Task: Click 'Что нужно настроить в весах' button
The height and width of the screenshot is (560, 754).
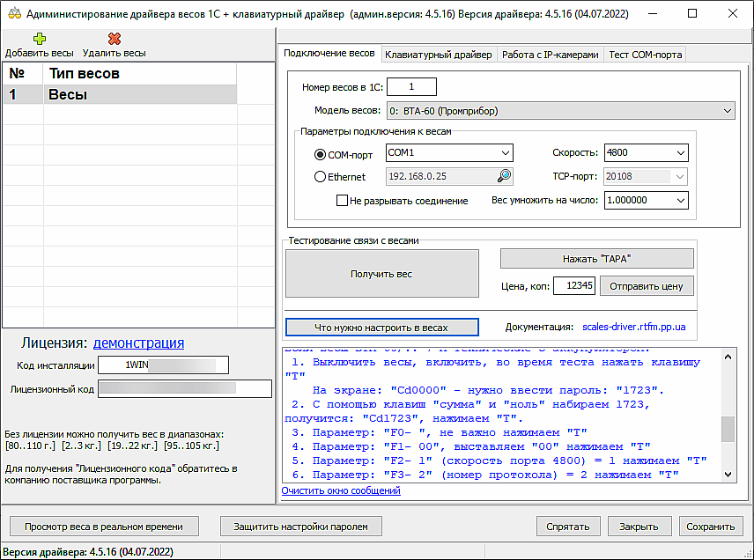Action: coord(381,328)
